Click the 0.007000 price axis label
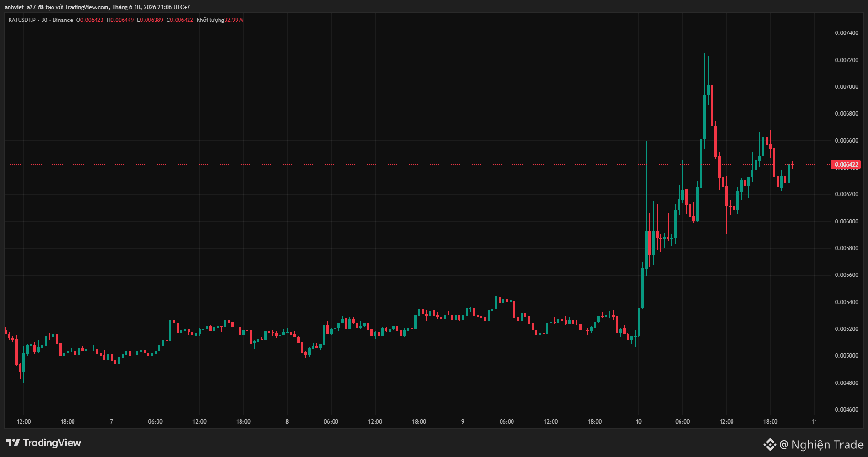This screenshot has width=868, height=457. point(847,87)
